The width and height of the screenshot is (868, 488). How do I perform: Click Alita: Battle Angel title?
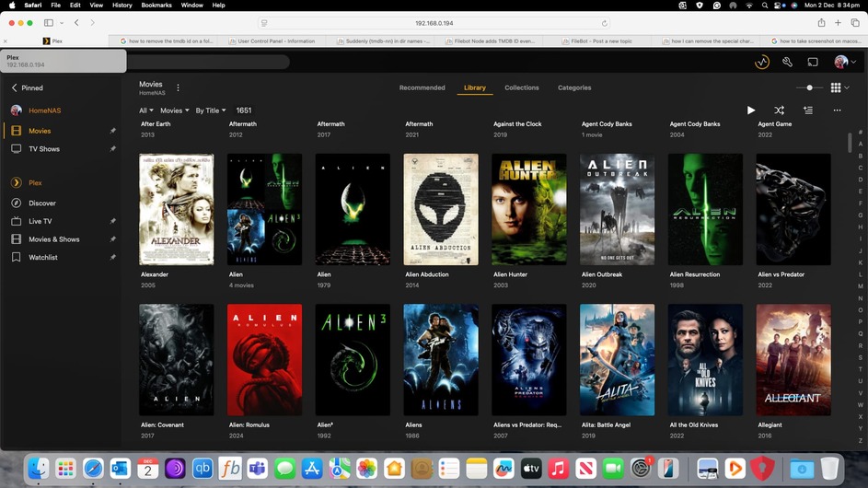point(606,424)
